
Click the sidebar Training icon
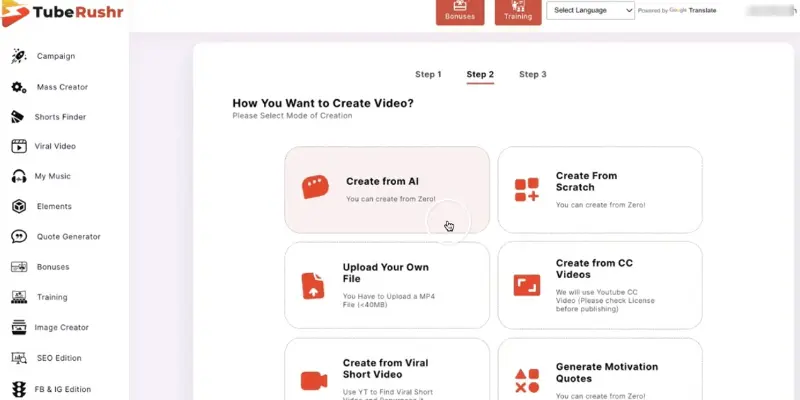click(19, 297)
